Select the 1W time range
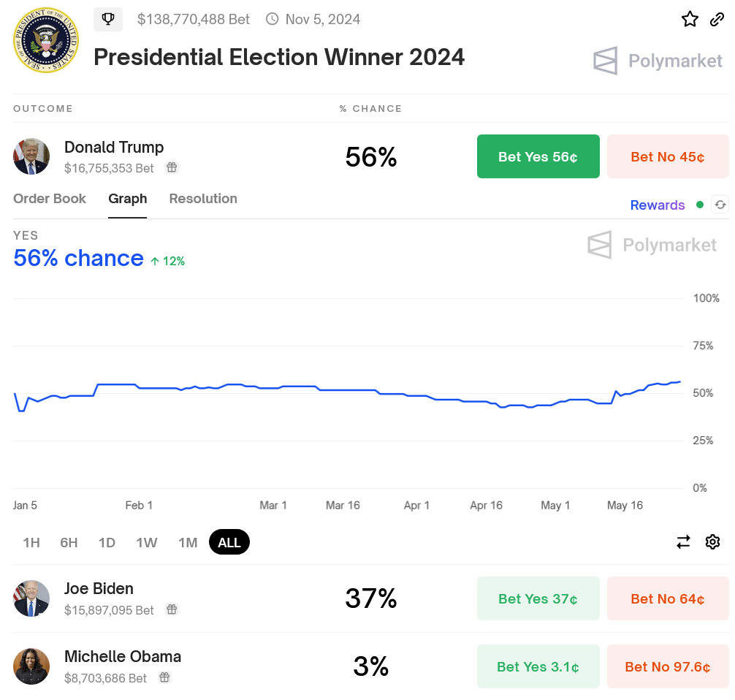Viewport: 735px width, 700px height. coord(147,542)
